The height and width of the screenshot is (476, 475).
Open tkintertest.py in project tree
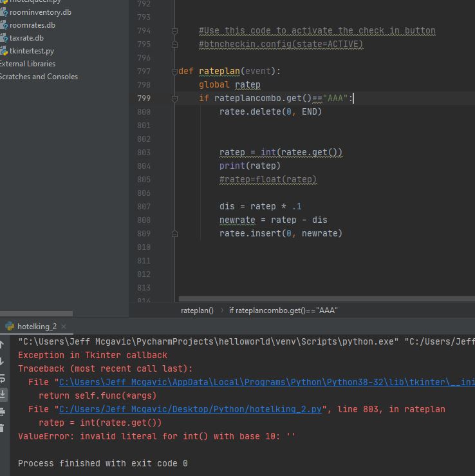coord(32,51)
